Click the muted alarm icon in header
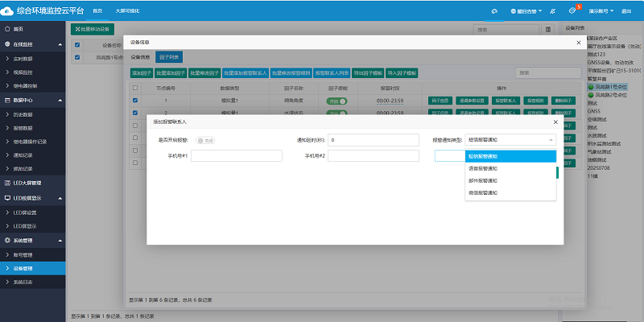The height and width of the screenshot is (322, 644). point(551,12)
